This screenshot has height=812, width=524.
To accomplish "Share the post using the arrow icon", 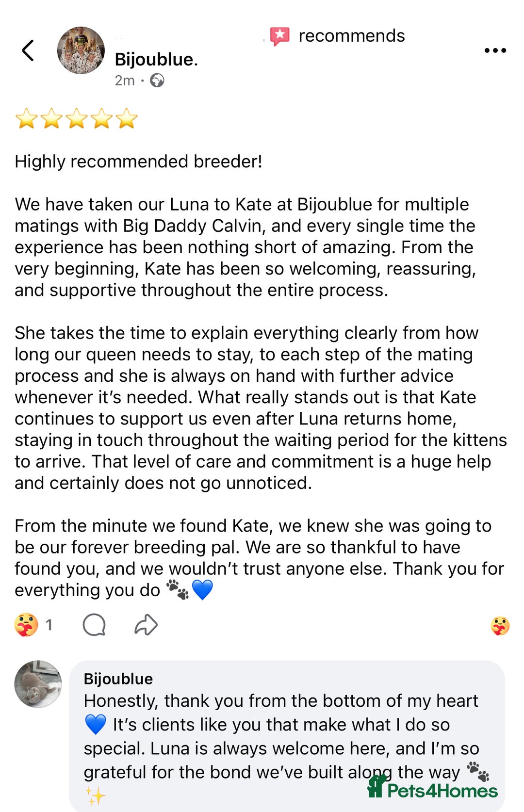I will 146,625.
